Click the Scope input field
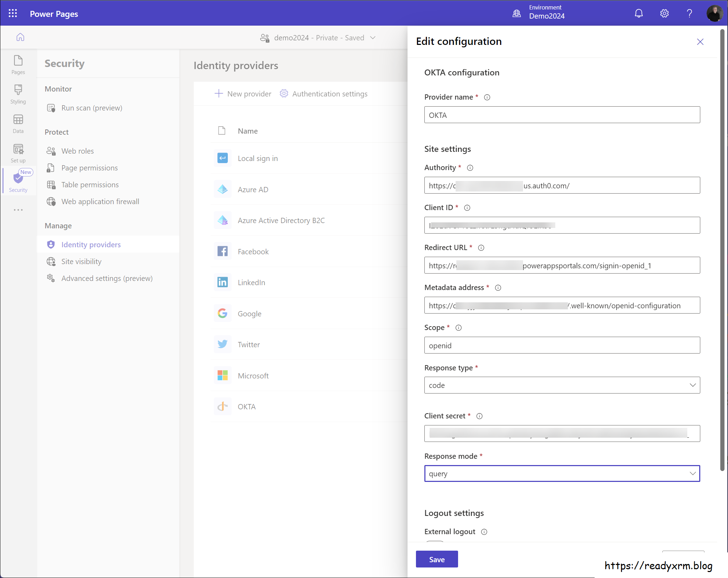The image size is (728, 578). (x=562, y=345)
